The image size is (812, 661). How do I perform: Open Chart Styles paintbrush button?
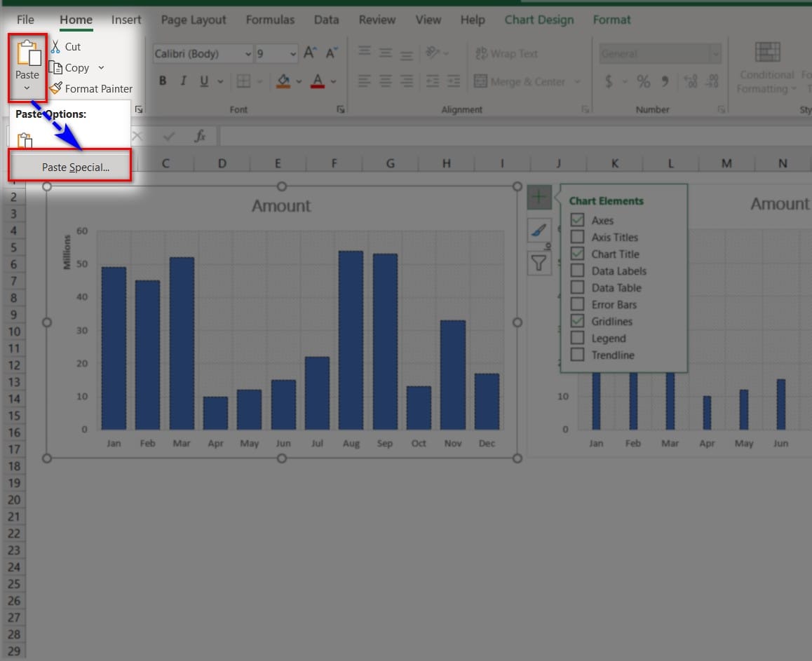coord(539,230)
